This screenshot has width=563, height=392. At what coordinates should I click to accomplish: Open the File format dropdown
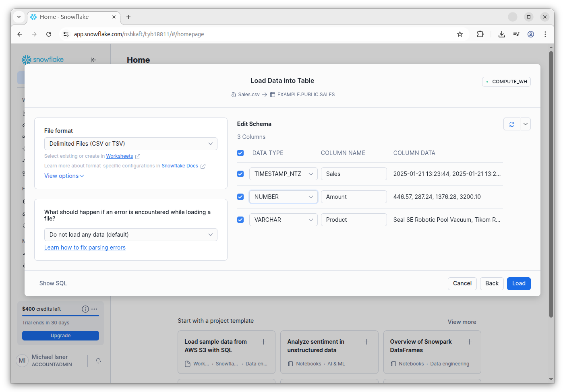pos(130,144)
